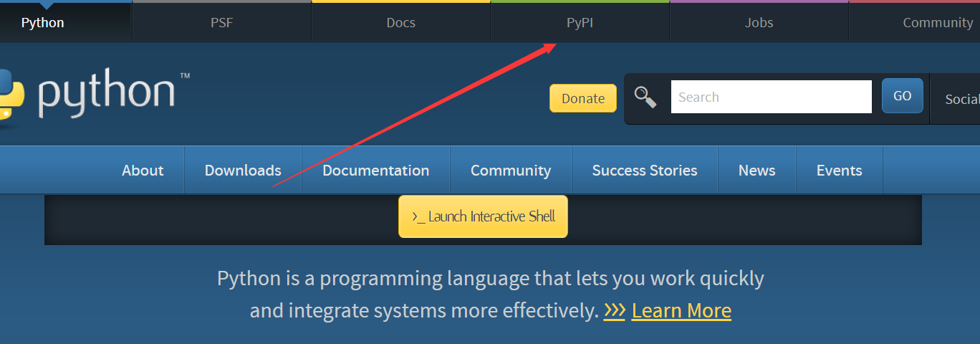Open the Python top tab
Viewport: 980px width, 344px height.
click(x=43, y=22)
